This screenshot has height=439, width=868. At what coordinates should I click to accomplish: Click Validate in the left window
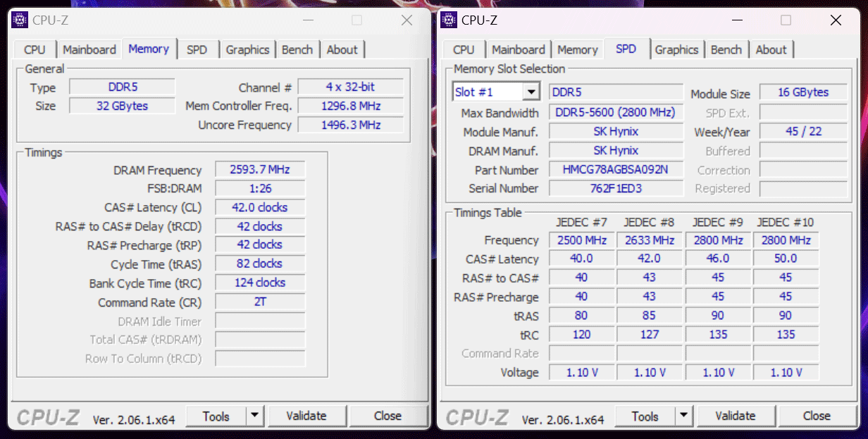tap(306, 416)
